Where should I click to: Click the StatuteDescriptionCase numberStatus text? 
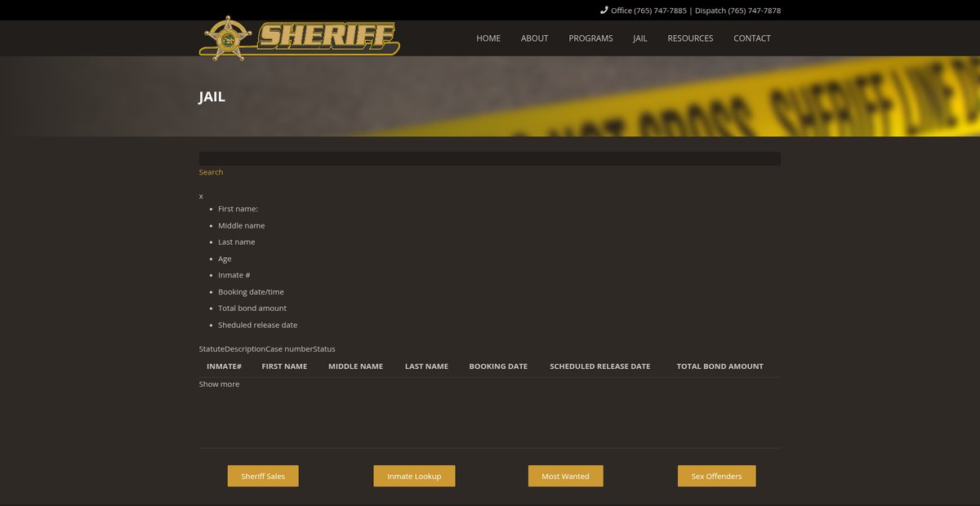pyautogui.click(x=267, y=349)
